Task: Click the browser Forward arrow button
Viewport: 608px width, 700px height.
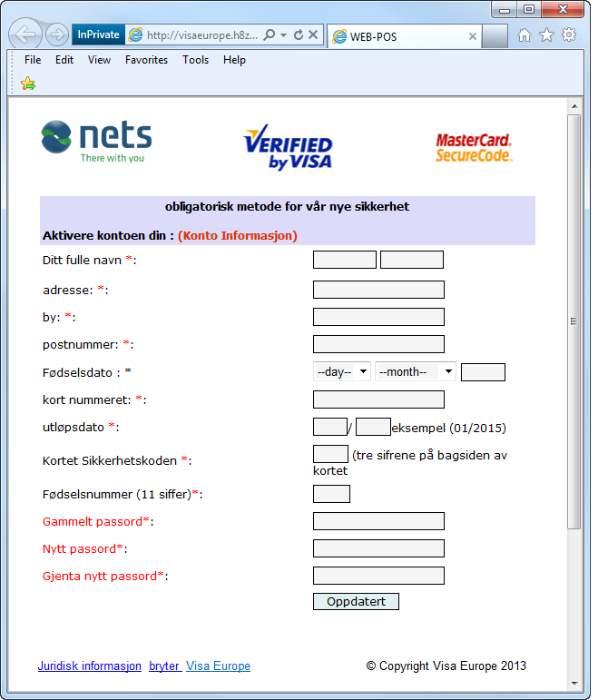Action: (56, 35)
